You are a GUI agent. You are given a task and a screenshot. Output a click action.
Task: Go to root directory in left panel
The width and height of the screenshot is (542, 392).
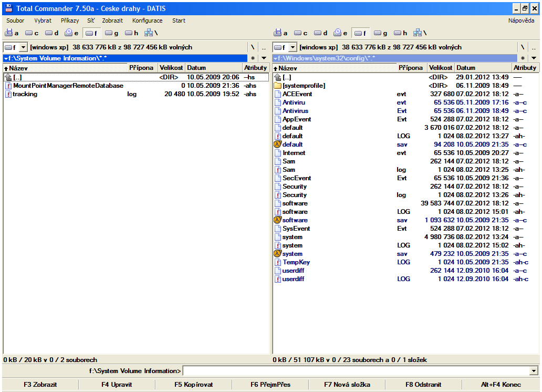coord(252,47)
